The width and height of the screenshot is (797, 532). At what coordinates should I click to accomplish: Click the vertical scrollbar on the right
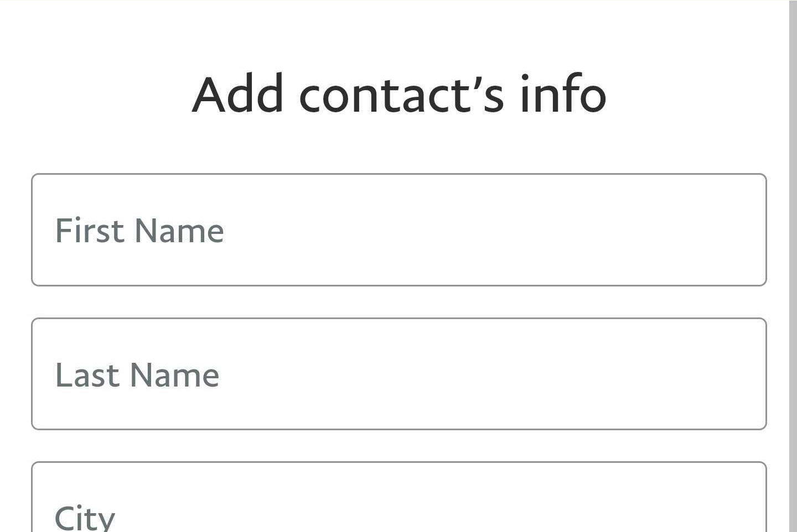(x=793, y=265)
